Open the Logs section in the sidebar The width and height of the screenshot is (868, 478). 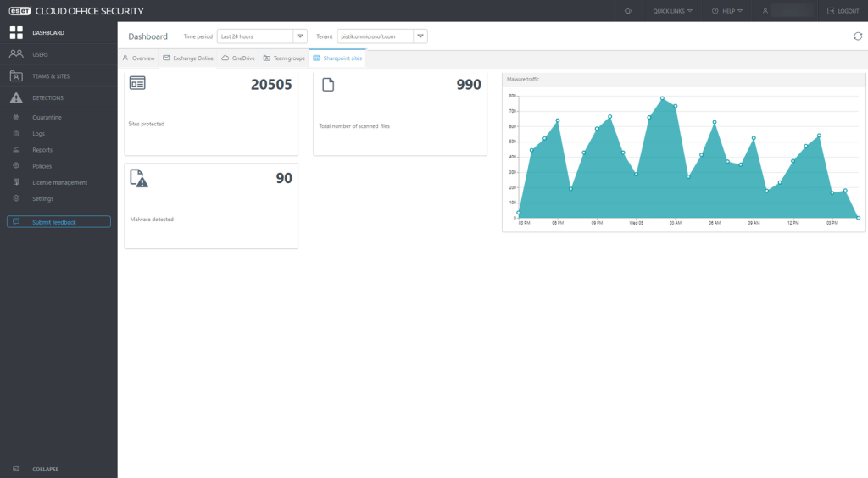tap(38, 134)
